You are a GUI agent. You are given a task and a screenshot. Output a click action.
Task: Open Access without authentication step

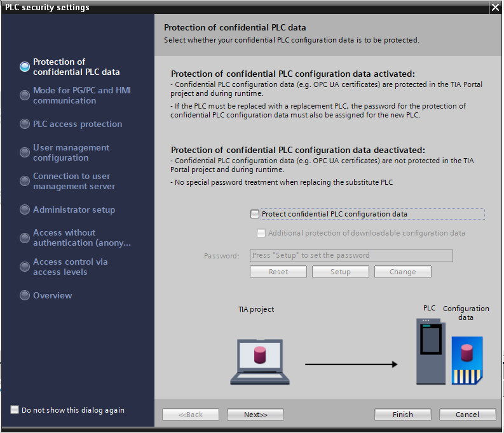tap(82, 237)
